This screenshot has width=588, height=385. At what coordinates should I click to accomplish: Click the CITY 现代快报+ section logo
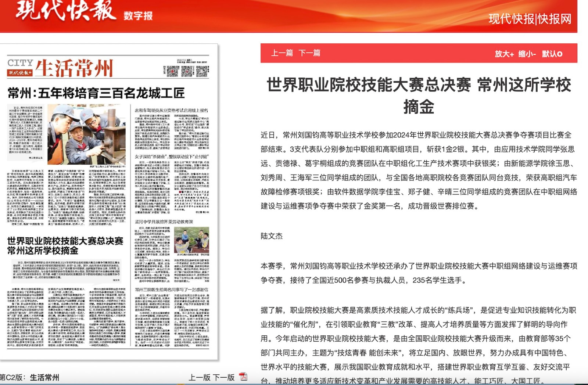point(20,68)
